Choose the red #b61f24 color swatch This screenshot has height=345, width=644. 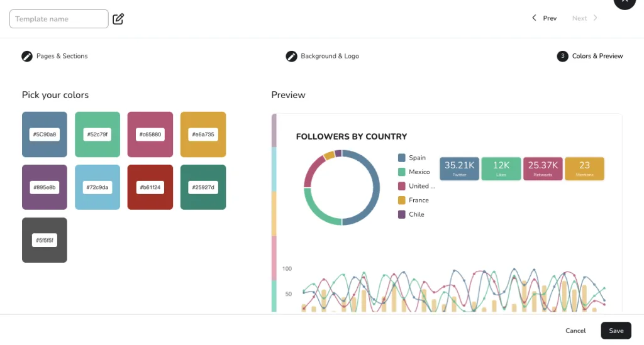[150, 187]
